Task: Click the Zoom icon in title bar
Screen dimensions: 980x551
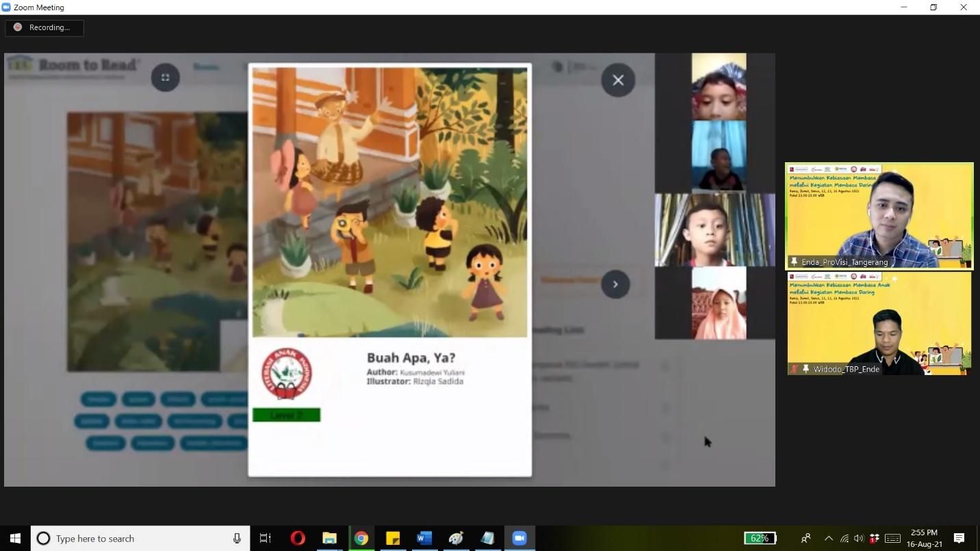Action: (6, 7)
